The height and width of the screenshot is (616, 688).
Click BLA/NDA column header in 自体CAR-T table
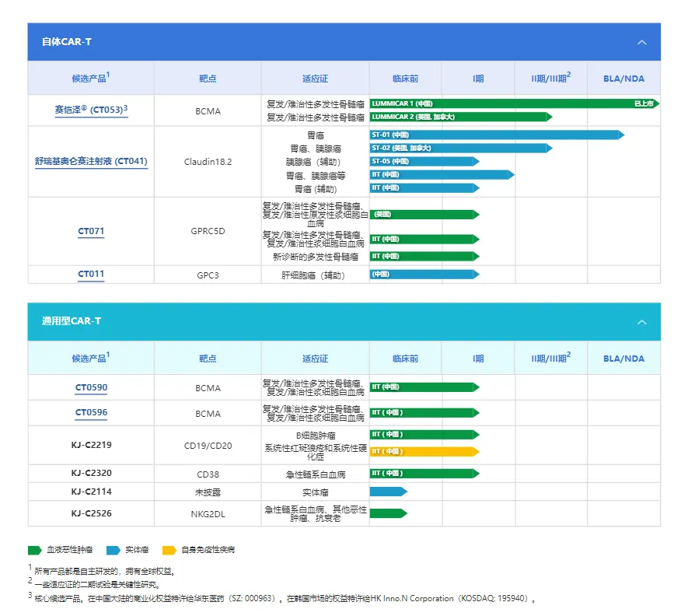coord(623,79)
